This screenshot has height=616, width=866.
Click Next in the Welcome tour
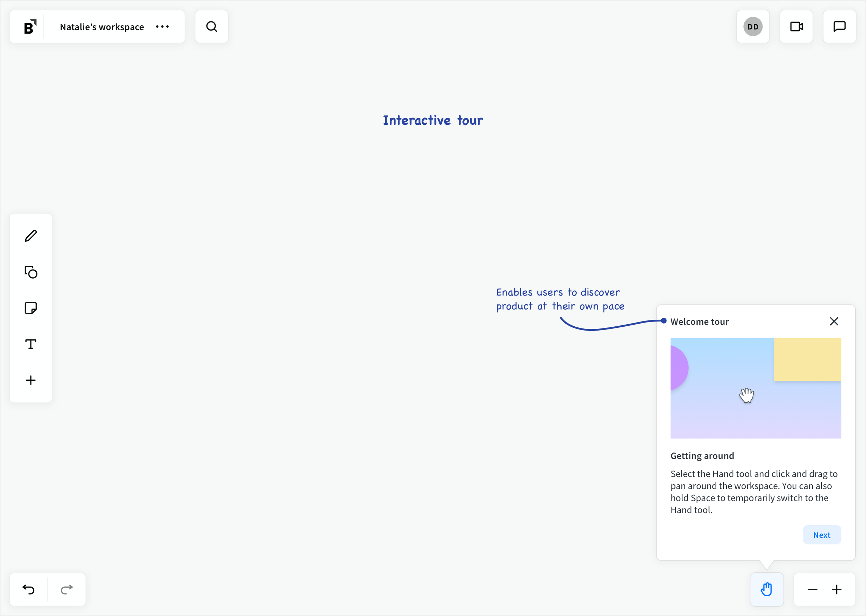pos(822,535)
